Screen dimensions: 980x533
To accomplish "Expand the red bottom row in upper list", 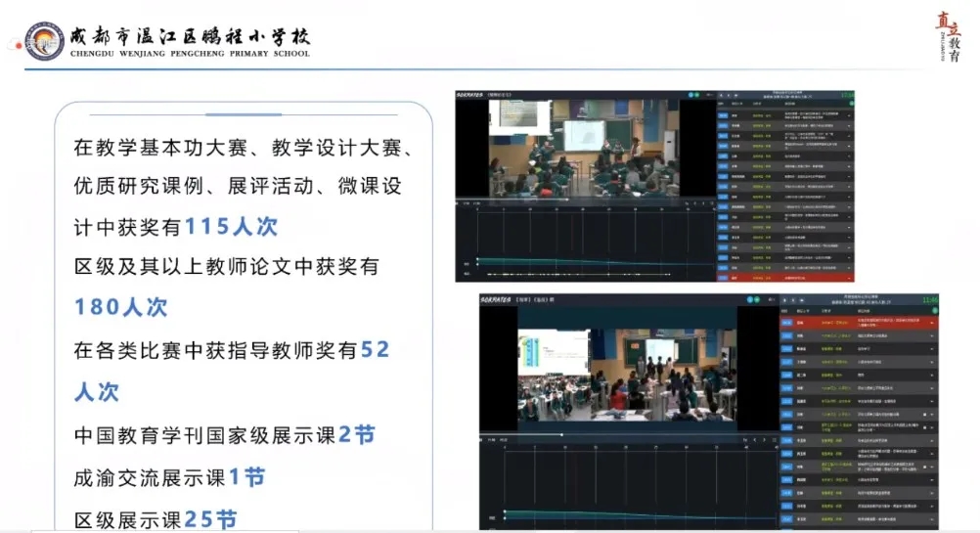I will point(849,277).
